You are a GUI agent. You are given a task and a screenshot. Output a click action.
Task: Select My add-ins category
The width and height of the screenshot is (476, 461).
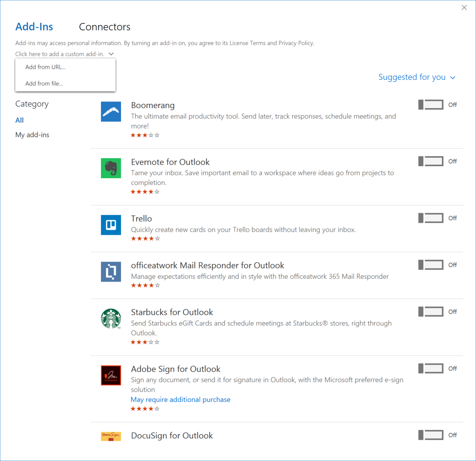32,135
